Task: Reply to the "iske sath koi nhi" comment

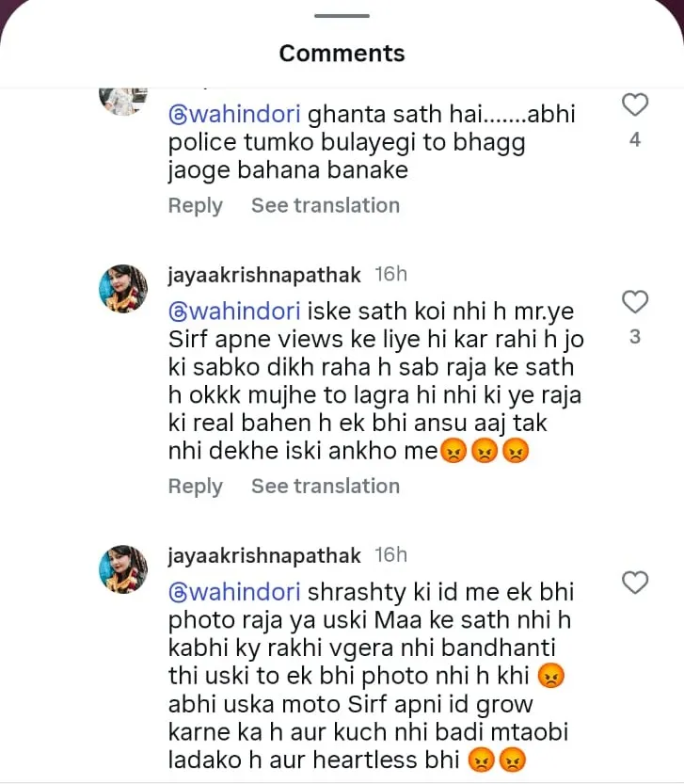Action: click(x=195, y=486)
